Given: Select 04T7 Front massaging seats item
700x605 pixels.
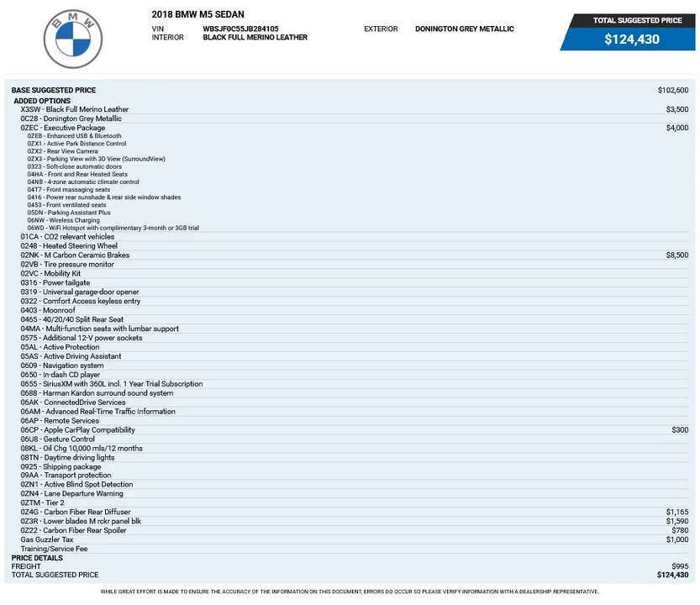Looking at the screenshot, I should click(x=69, y=189).
